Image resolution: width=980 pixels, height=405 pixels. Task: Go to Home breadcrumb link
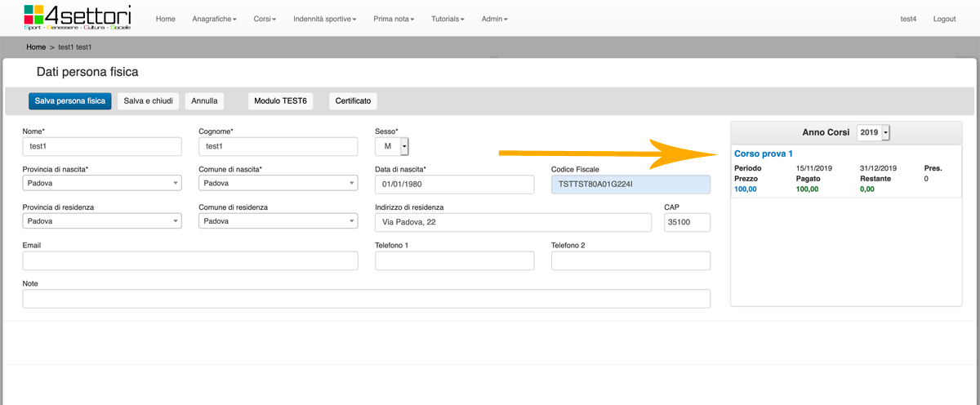click(35, 47)
